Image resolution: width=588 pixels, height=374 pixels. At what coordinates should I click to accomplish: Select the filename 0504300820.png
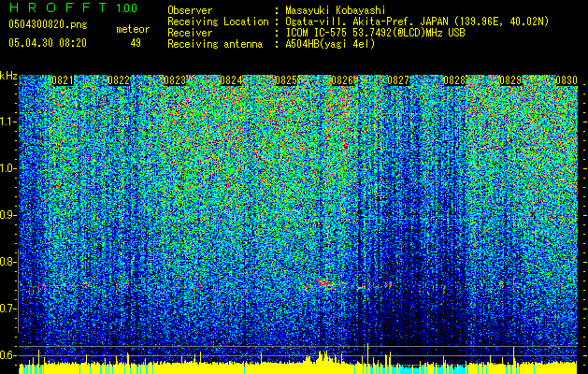[48, 24]
